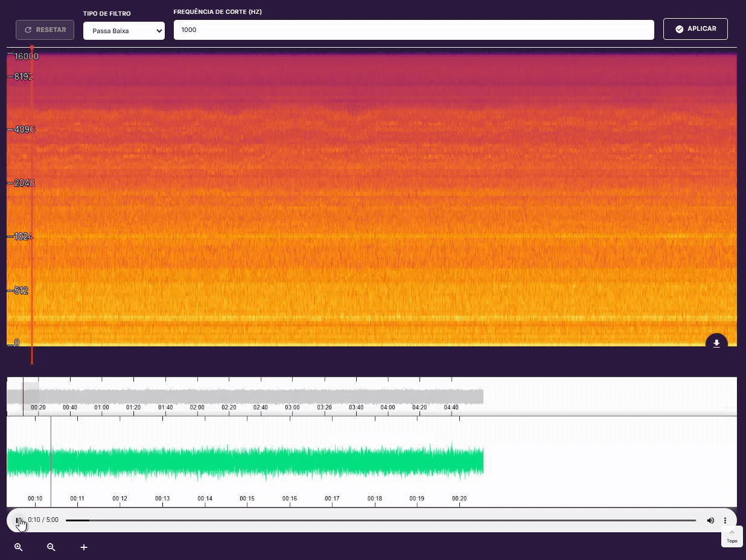This screenshot has height=560, width=746.
Task: Click the 1024 Hz label on the spectrogram
Action: click(x=23, y=237)
